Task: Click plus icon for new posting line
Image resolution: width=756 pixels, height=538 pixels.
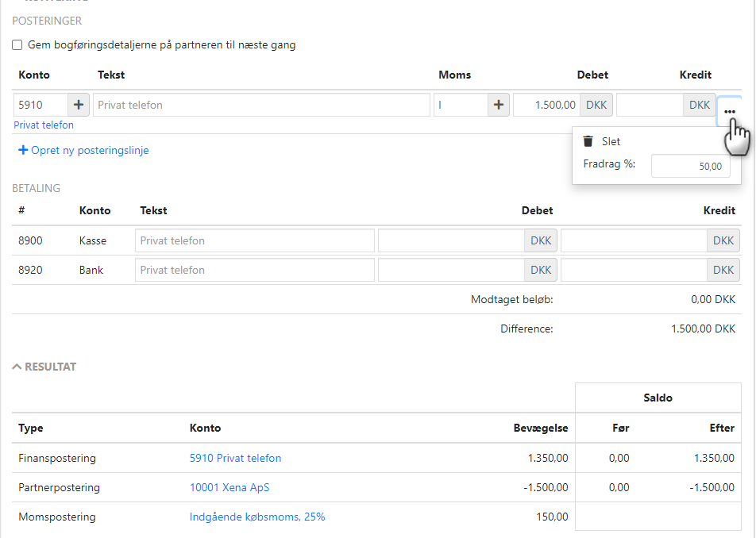Action: [23, 150]
